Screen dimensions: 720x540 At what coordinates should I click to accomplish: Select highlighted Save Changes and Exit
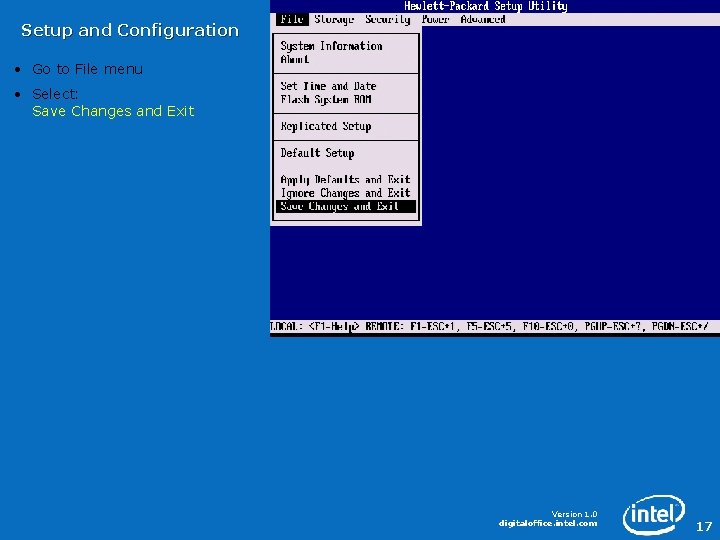[346, 206]
